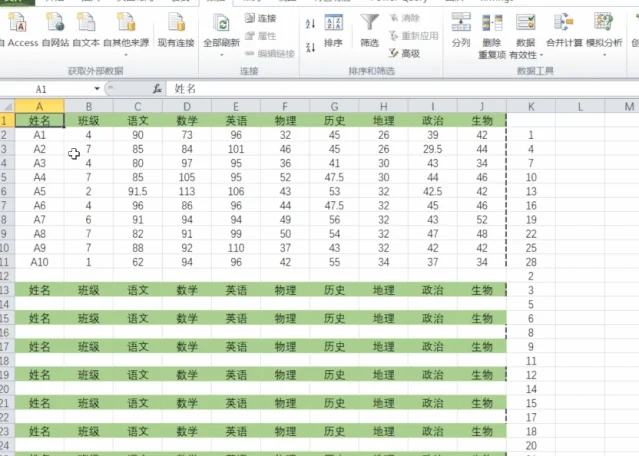Select column K header

531,106
